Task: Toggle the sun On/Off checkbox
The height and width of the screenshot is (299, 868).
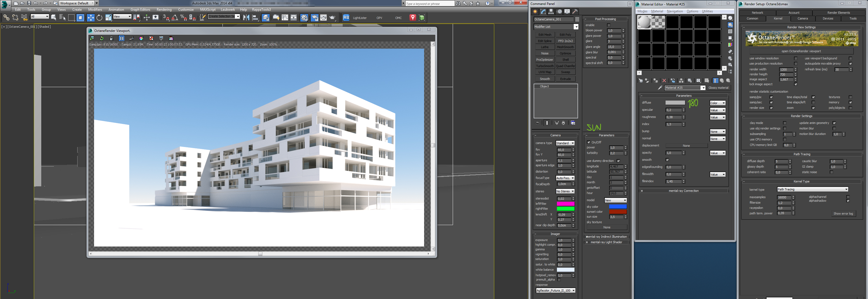Action: tap(589, 142)
